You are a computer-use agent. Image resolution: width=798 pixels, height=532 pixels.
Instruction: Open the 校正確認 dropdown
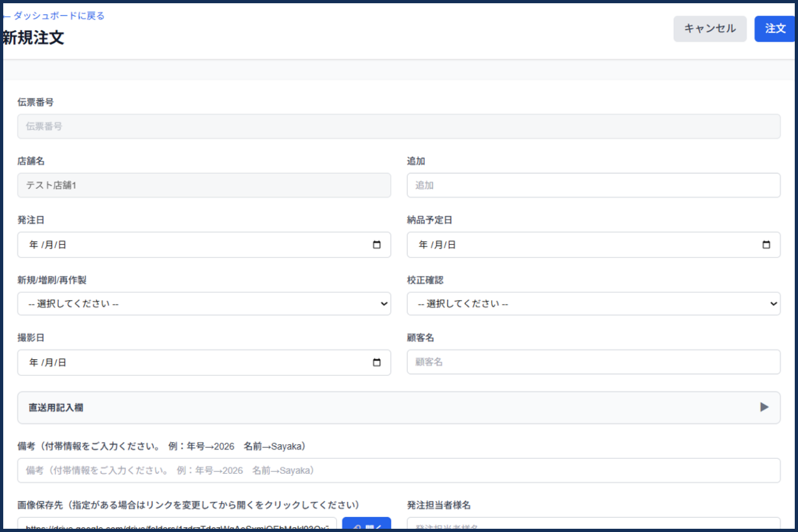point(593,304)
